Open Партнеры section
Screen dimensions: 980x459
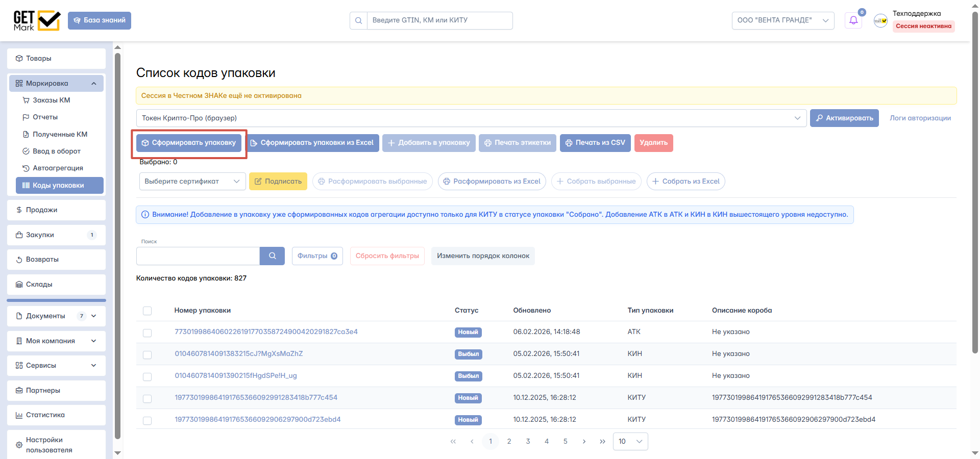56,391
